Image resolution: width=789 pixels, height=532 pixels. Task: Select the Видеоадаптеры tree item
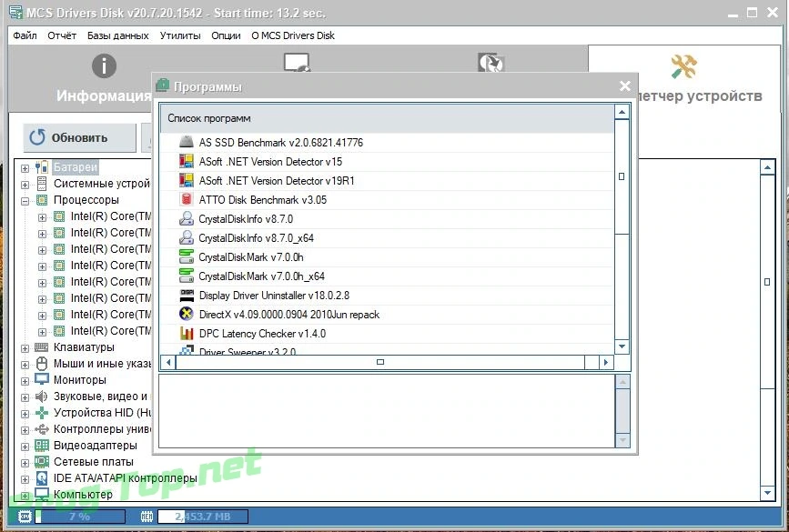pyautogui.click(x=96, y=446)
